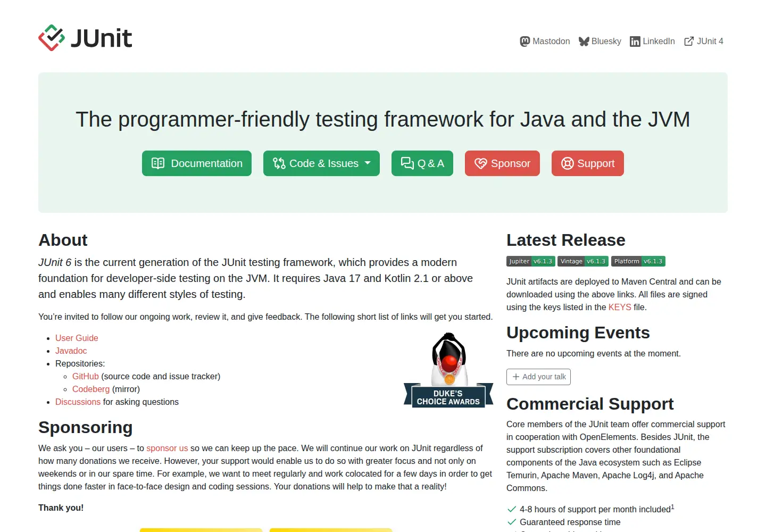
Task: Open the Javadoc link
Action: 71,351
